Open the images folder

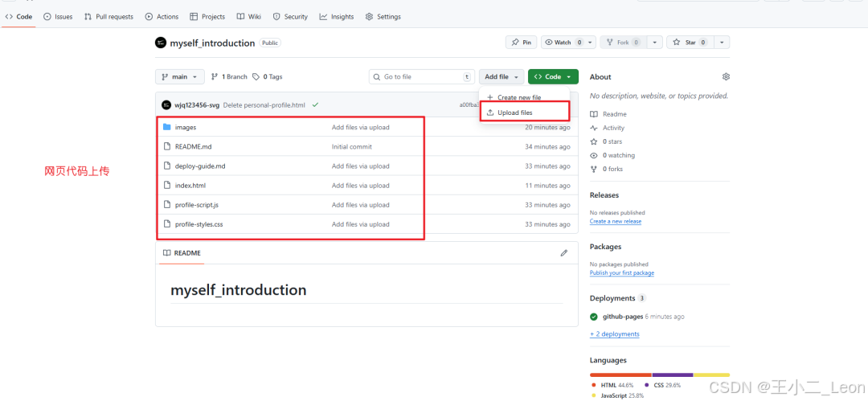point(186,128)
